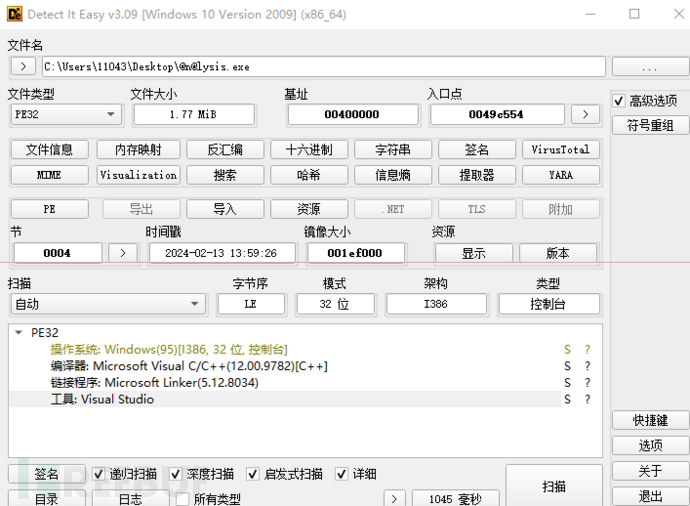Open the 内存映射 view
This screenshot has width=690, height=506.
(x=138, y=150)
